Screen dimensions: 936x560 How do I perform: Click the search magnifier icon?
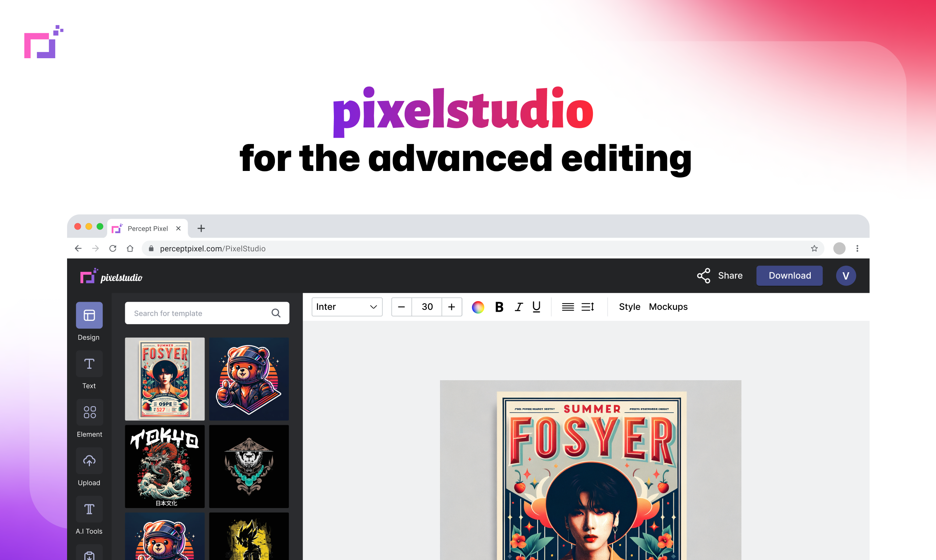tap(276, 313)
